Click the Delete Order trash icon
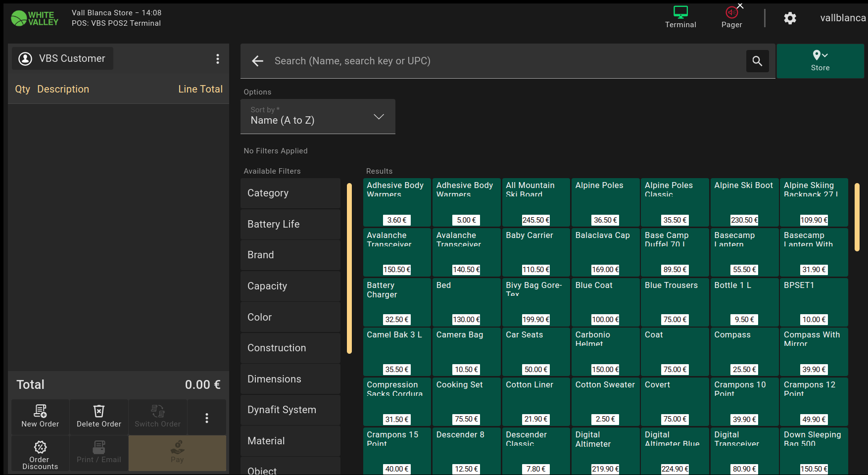868x475 pixels. [x=99, y=412]
